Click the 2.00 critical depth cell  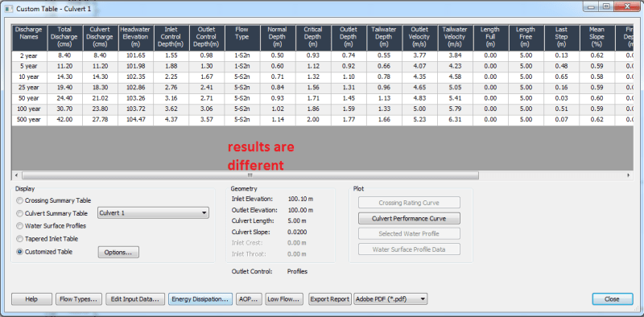313,120
